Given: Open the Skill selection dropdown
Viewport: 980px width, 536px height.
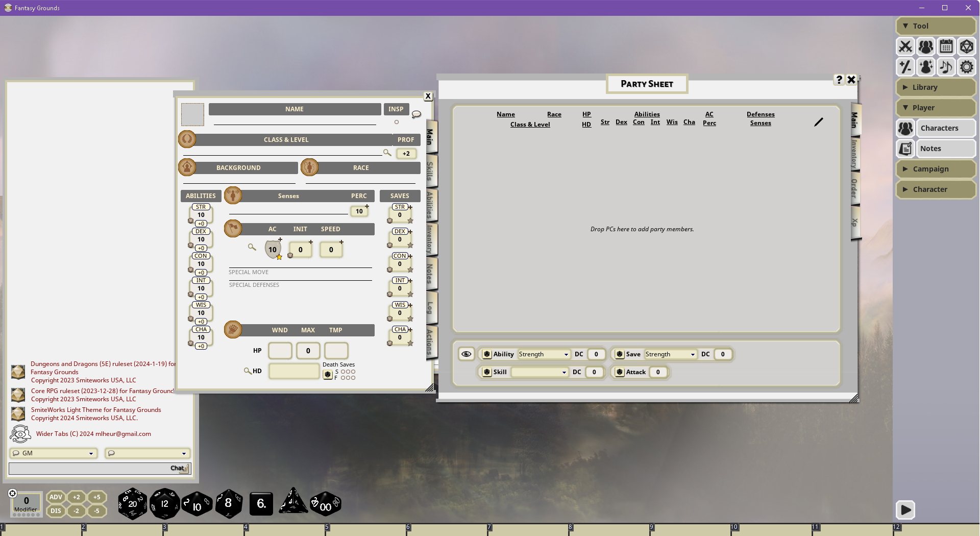Looking at the screenshot, I should (540, 372).
